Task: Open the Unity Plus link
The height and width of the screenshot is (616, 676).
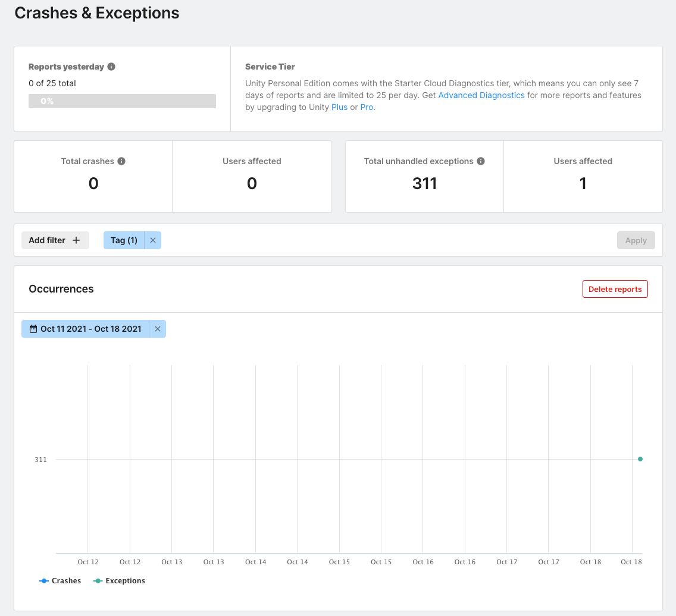Action: click(x=339, y=107)
